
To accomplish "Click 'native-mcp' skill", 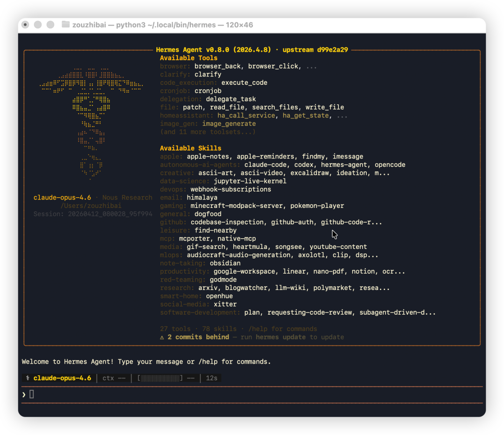I will click(237, 239).
